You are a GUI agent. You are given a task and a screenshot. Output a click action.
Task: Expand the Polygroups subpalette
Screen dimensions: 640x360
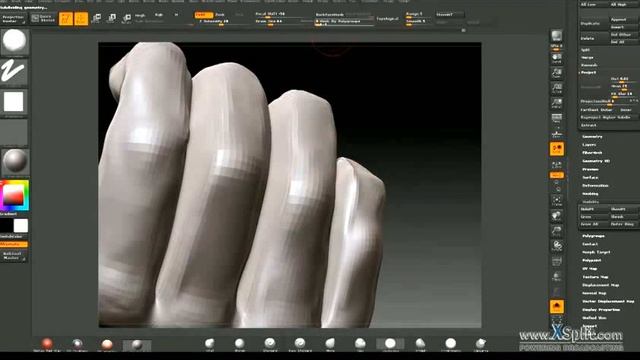593,236
